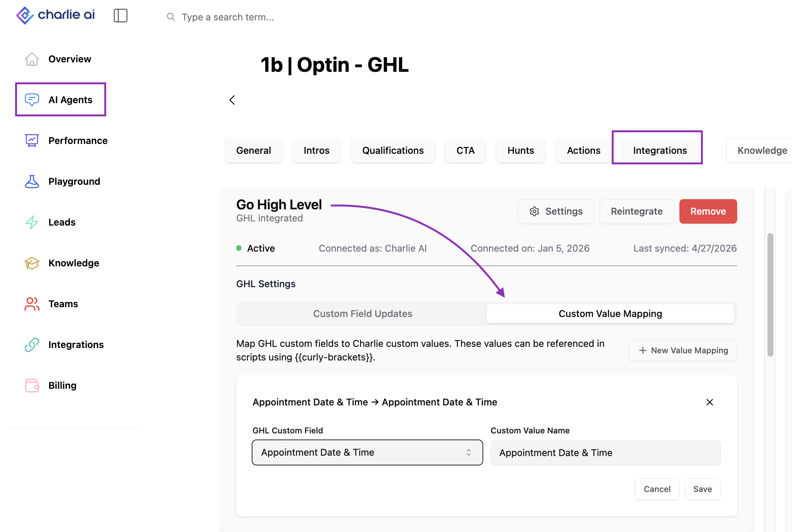The image size is (792, 532).
Task: Click the 'Active' status label
Action: pos(261,248)
